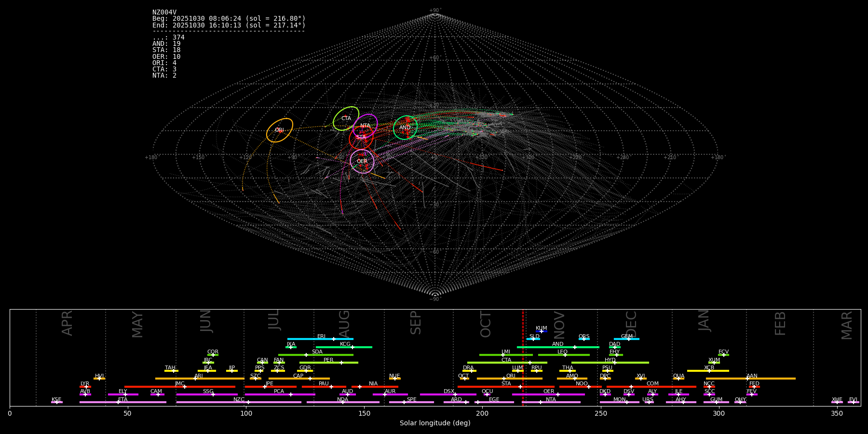Click the EVI shower label in timeline
Image resolution: width=868 pixels, height=434 pixels.
click(x=854, y=400)
